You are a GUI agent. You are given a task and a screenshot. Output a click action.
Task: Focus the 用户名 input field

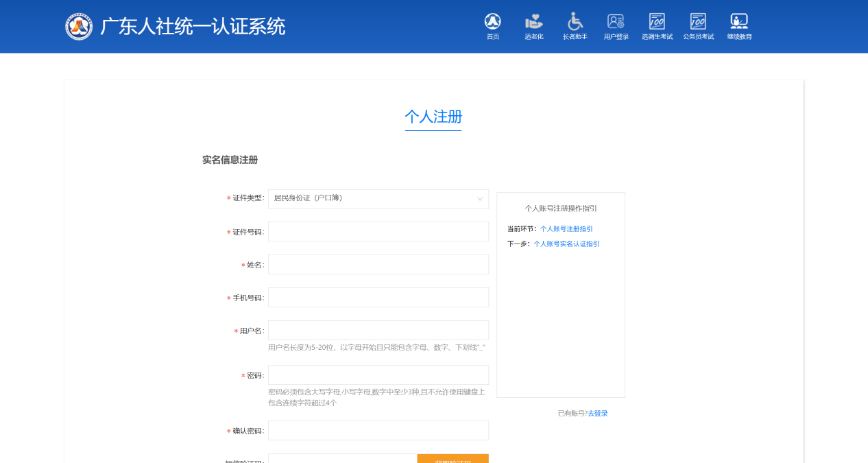[x=378, y=331]
